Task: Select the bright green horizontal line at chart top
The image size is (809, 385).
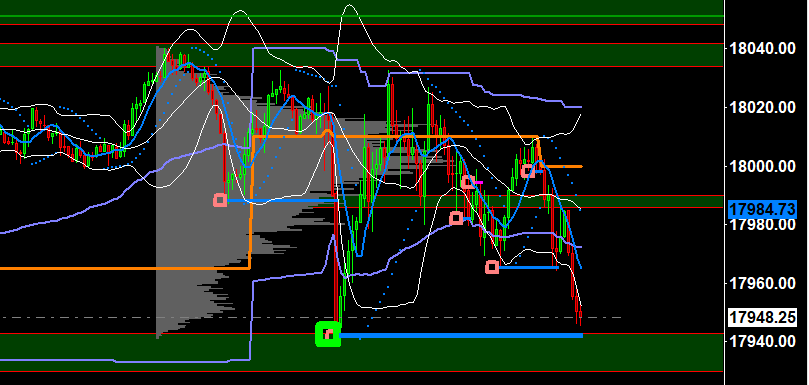Action: point(362,16)
